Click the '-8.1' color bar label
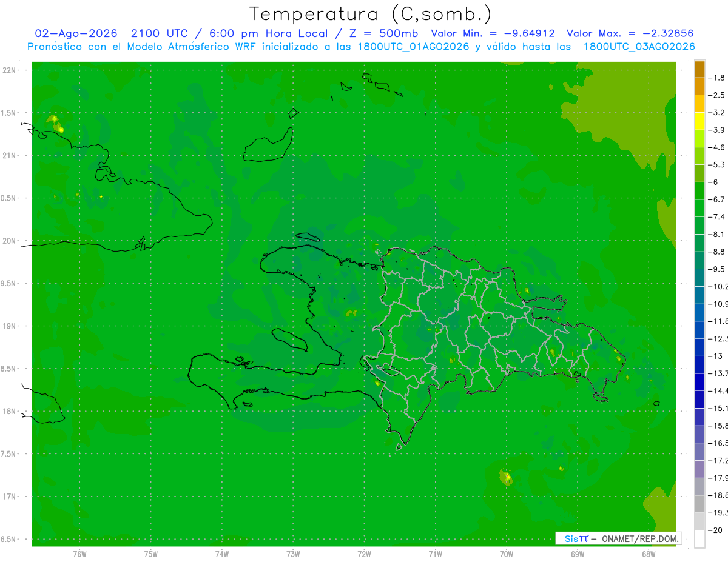728x562 pixels. (x=718, y=235)
